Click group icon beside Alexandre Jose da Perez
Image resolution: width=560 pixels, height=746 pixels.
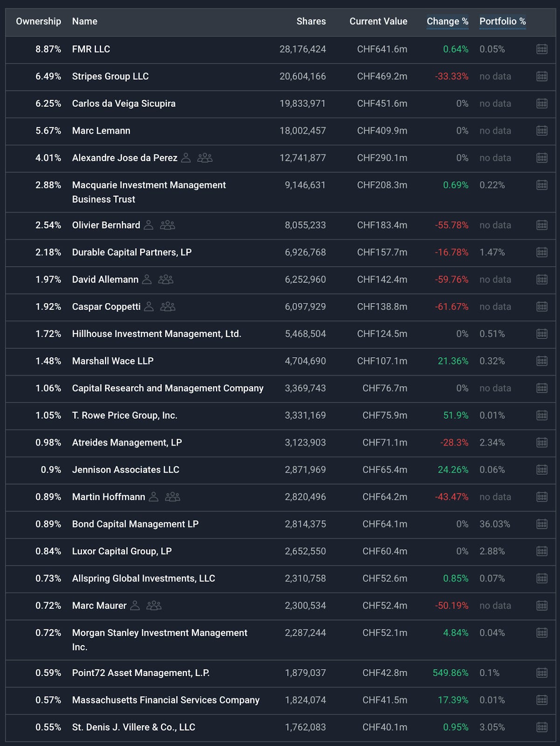(205, 158)
